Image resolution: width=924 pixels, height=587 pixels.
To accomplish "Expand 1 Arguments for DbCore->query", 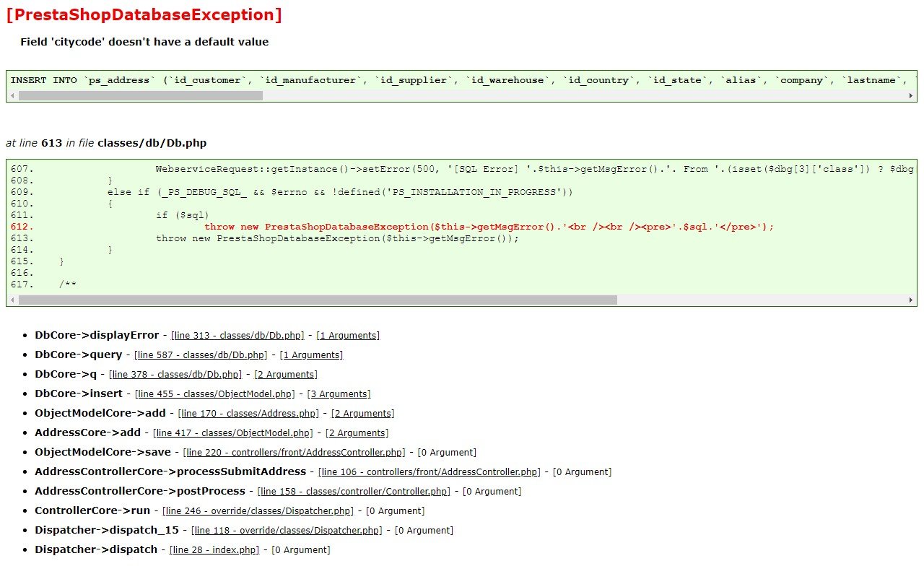I will click(311, 355).
